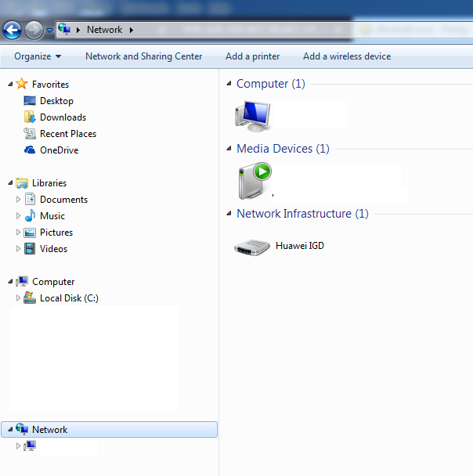Expand Local Disk (C:)
This screenshot has height=476, width=473.
[18, 298]
